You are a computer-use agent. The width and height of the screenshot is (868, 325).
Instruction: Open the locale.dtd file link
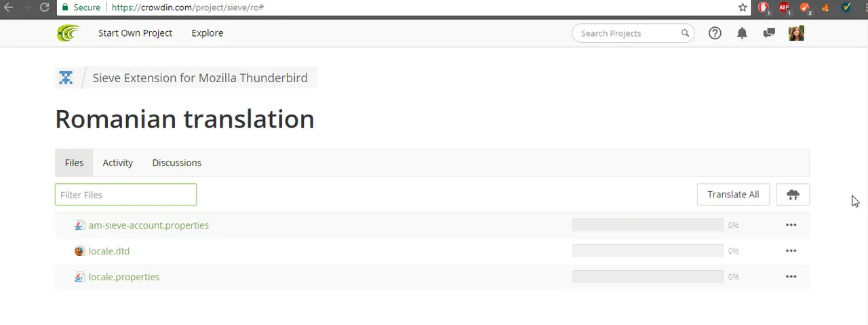(109, 251)
